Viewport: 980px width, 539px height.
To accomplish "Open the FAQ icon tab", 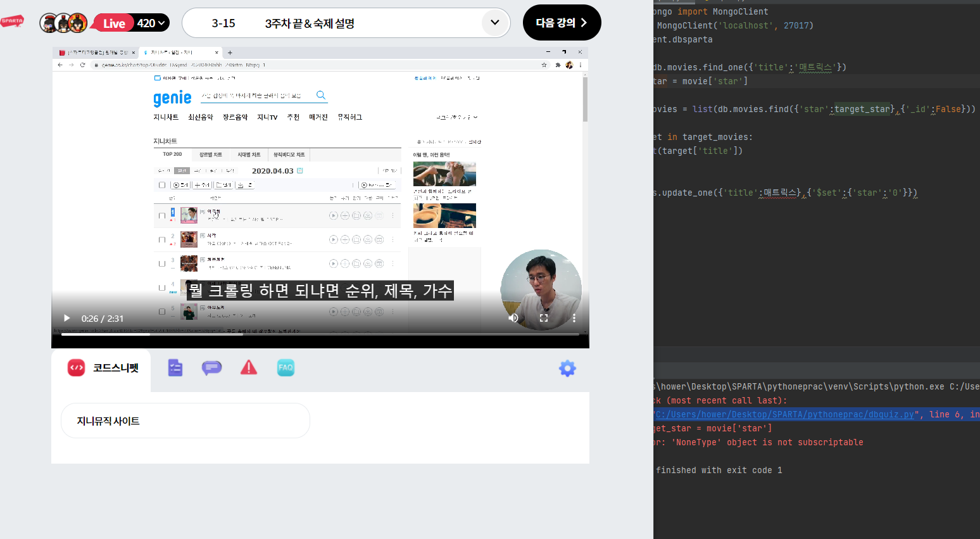I will click(x=286, y=367).
